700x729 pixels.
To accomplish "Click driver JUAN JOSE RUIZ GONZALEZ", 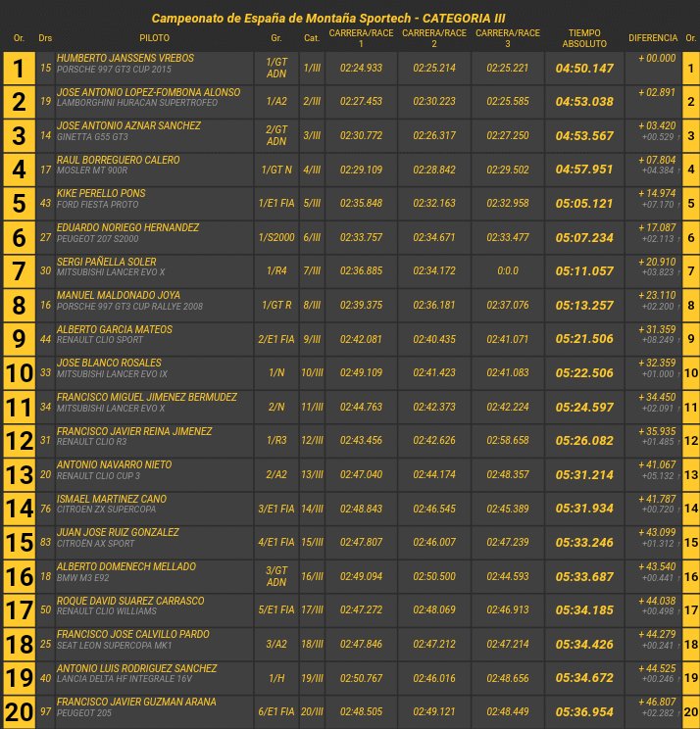I will 118,532.
